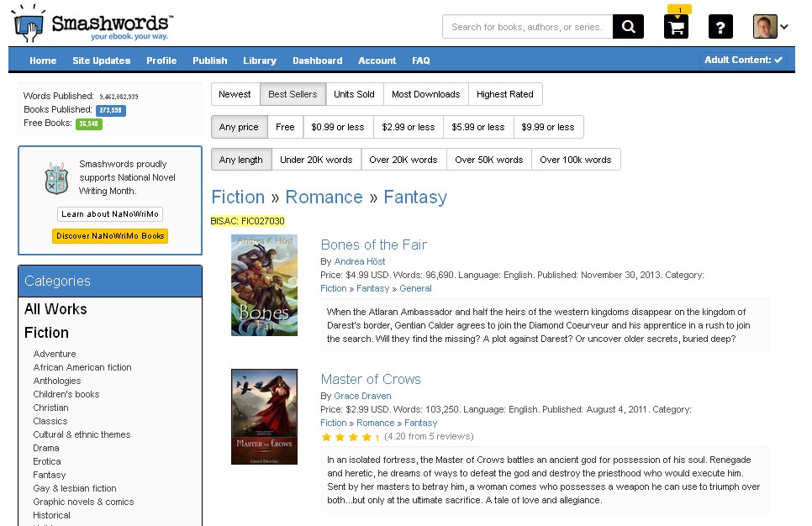Click the Discover NaNoWriMo Books button
812x526 pixels.
click(x=109, y=236)
